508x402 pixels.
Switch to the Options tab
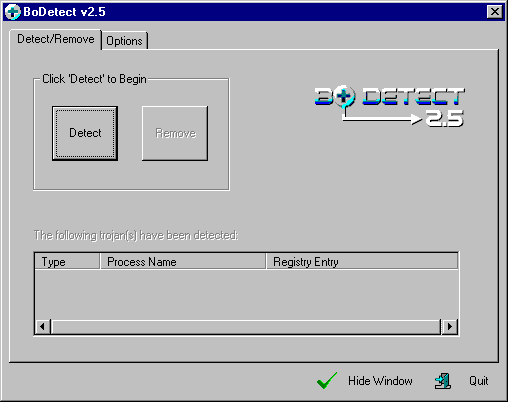click(x=124, y=41)
